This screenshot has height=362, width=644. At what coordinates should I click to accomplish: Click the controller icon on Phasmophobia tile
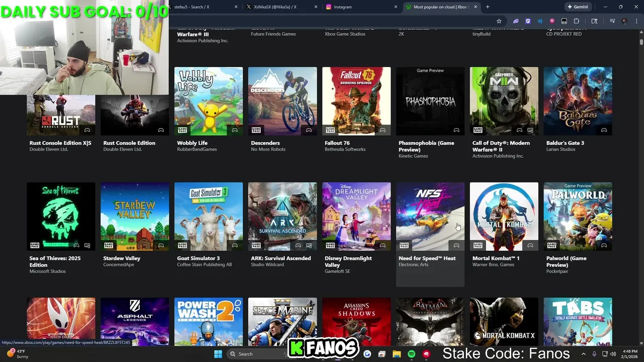[456, 130]
